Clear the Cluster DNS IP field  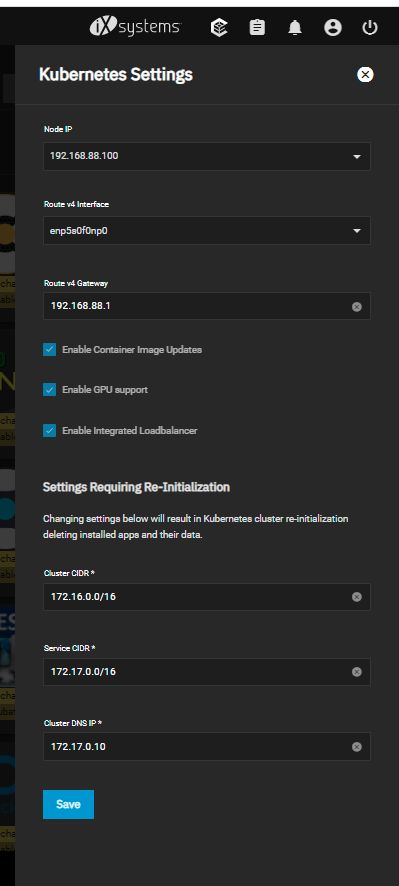(357, 747)
